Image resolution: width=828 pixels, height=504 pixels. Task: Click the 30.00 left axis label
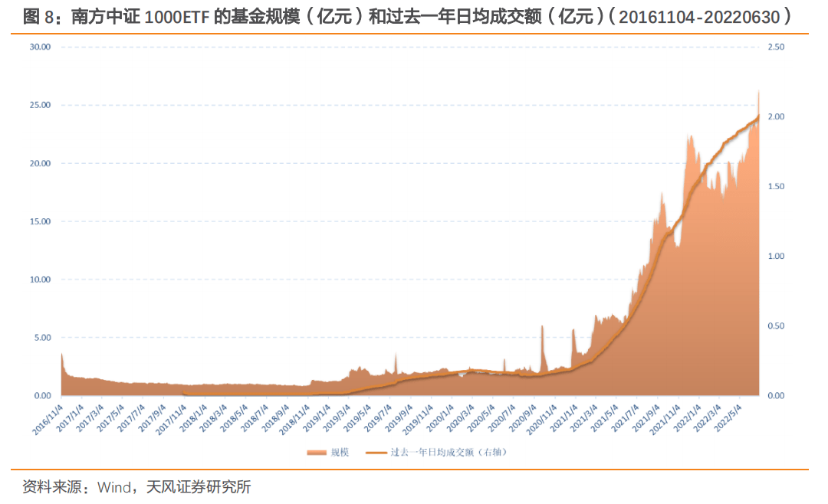(39, 47)
